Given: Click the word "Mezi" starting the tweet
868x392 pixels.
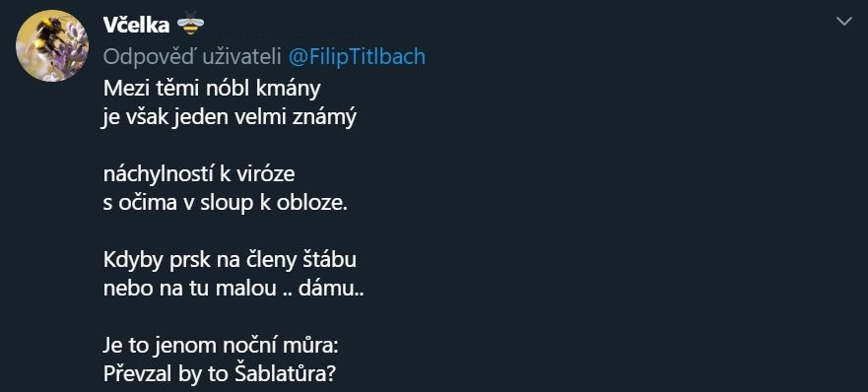Looking at the screenshot, I should point(124,88).
